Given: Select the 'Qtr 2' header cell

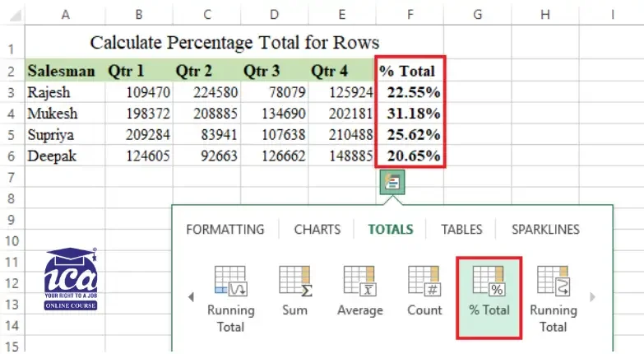Looking at the screenshot, I should 207,71.
